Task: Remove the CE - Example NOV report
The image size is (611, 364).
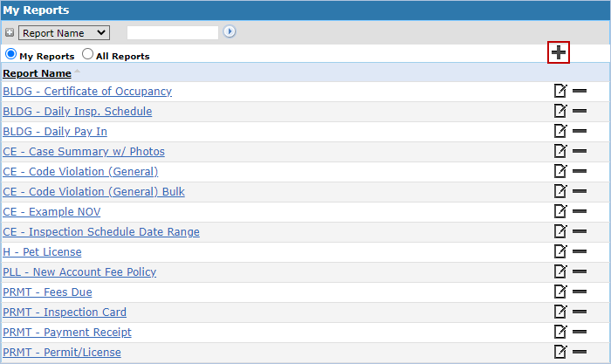Action: tap(580, 211)
